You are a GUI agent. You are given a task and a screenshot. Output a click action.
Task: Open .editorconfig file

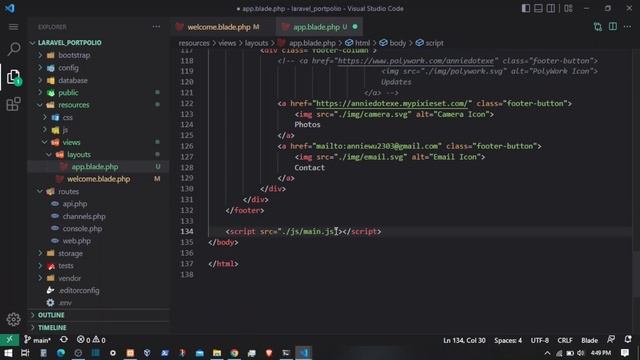pyautogui.click(x=79, y=291)
